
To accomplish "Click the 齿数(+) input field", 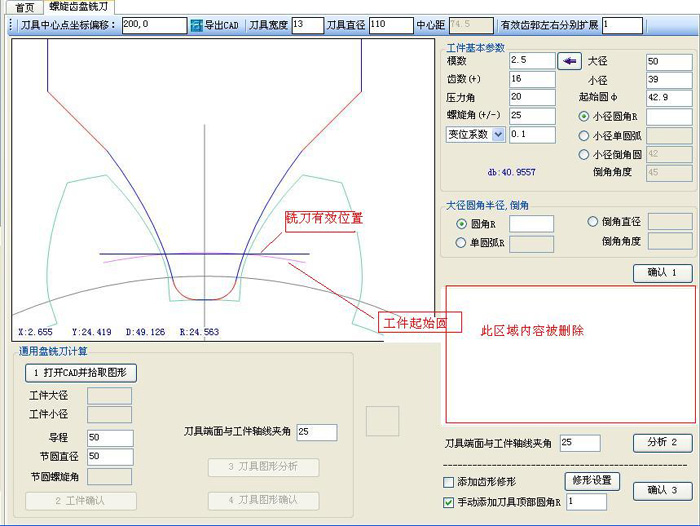I will pyautogui.click(x=532, y=79).
